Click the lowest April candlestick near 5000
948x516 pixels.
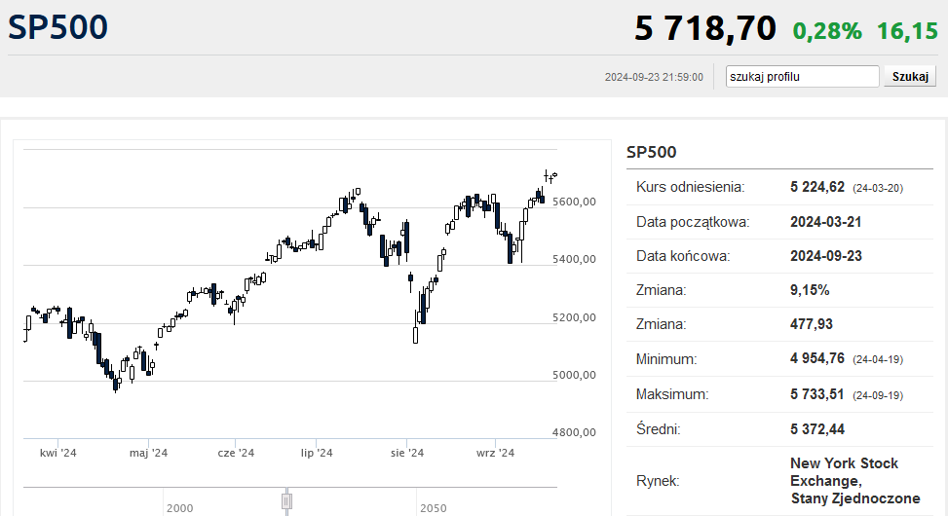pyautogui.click(x=115, y=382)
